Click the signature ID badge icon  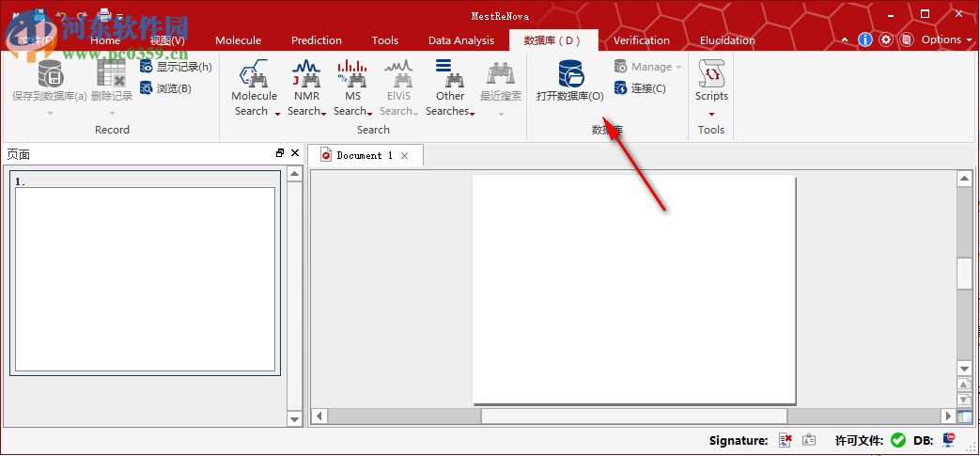click(x=809, y=440)
